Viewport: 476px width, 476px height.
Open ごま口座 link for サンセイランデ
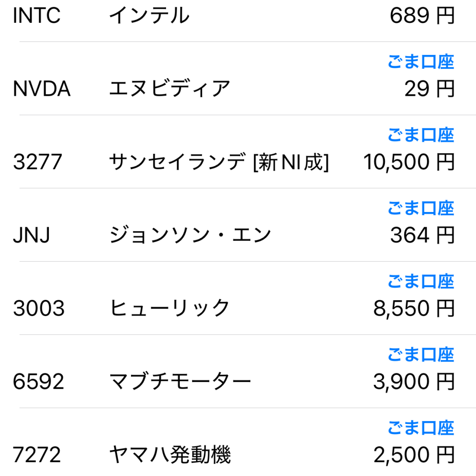(x=421, y=135)
